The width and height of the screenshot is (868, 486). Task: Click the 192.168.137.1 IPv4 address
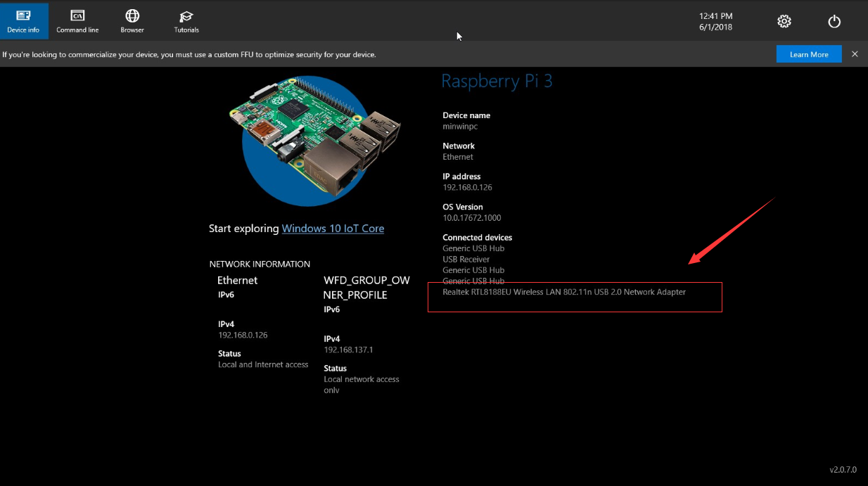point(348,350)
